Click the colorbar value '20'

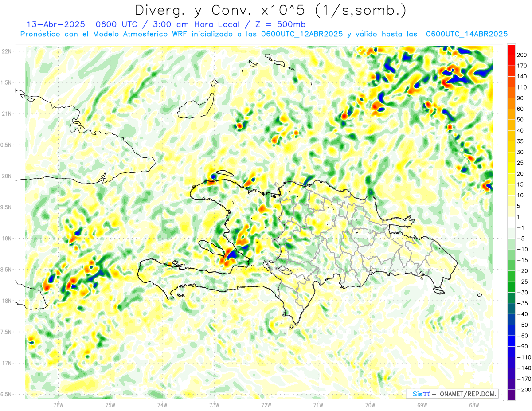tap(520, 174)
